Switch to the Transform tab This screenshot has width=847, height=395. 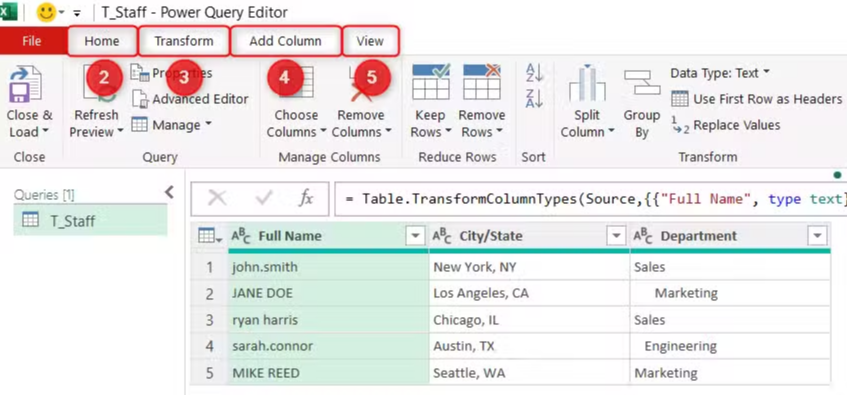184,41
